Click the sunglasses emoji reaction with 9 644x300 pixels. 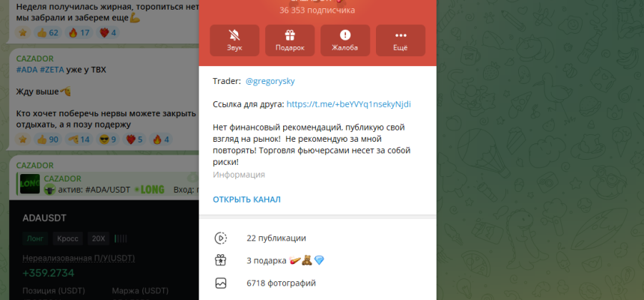109,139
